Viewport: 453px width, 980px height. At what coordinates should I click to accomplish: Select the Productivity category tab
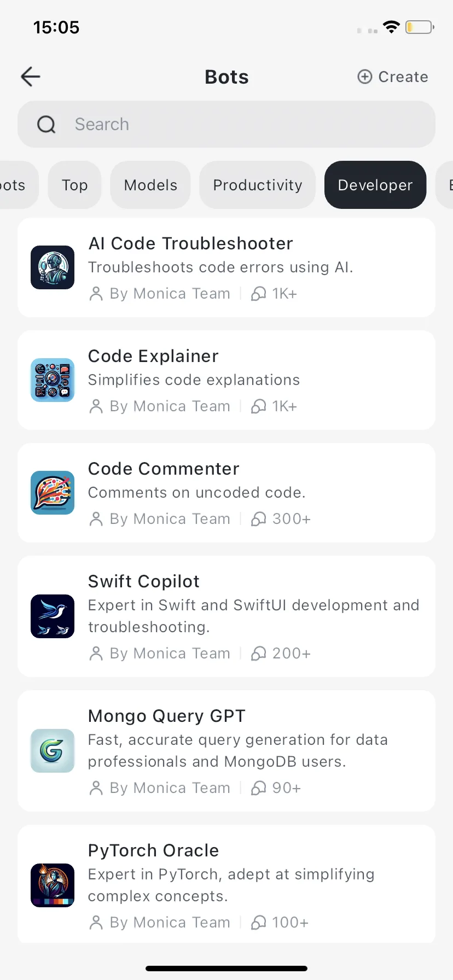point(258,185)
